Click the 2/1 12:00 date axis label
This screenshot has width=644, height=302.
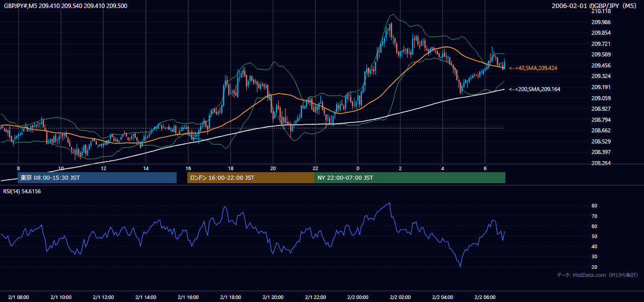click(x=103, y=296)
